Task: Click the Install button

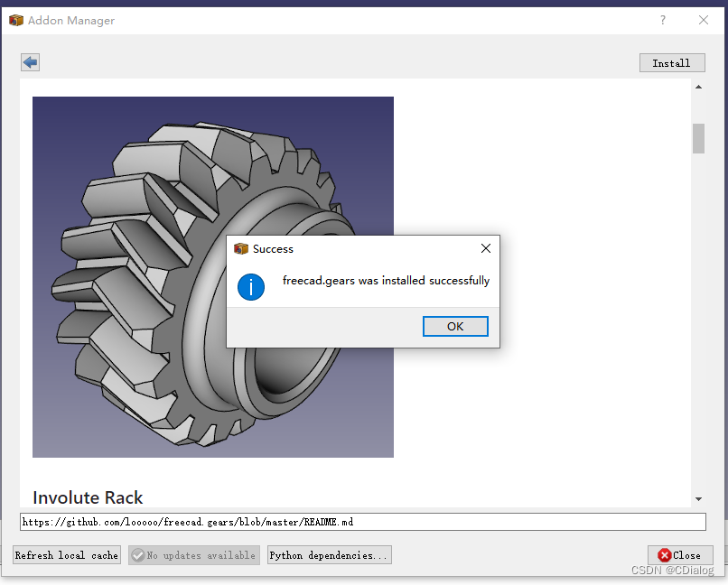Action: click(672, 63)
